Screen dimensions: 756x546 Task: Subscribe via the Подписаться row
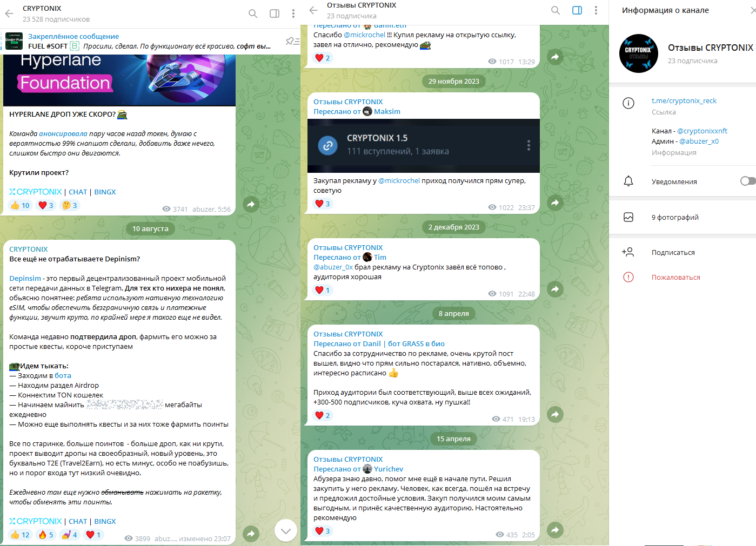tap(683, 252)
